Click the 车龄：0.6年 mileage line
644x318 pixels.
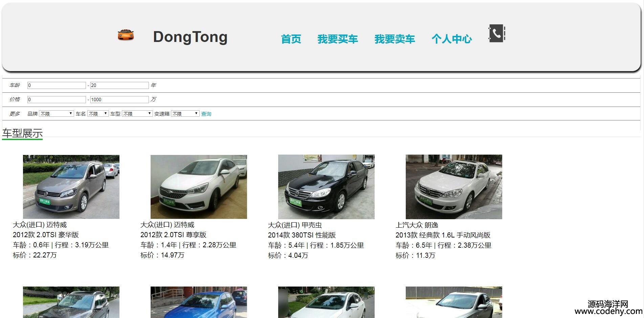click(61, 245)
